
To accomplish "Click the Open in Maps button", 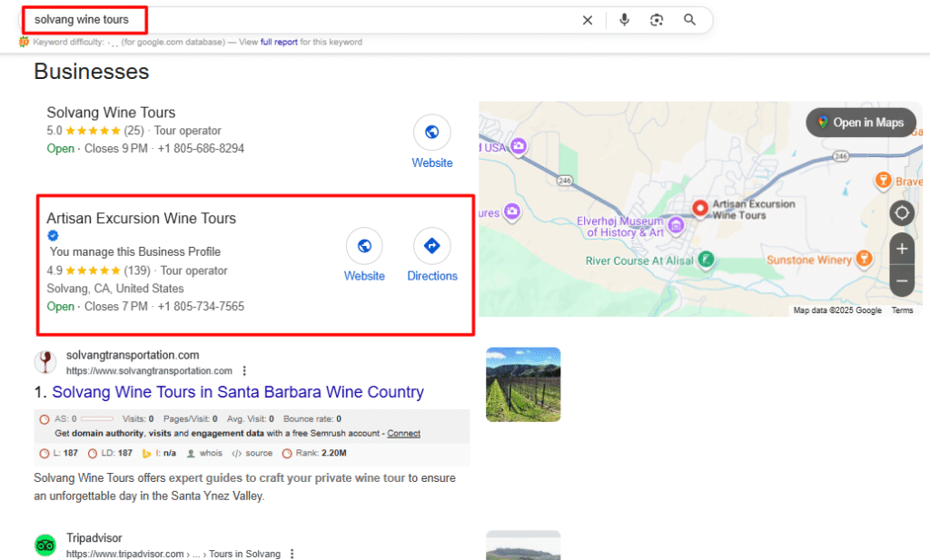I will pyautogui.click(x=859, y=123).
